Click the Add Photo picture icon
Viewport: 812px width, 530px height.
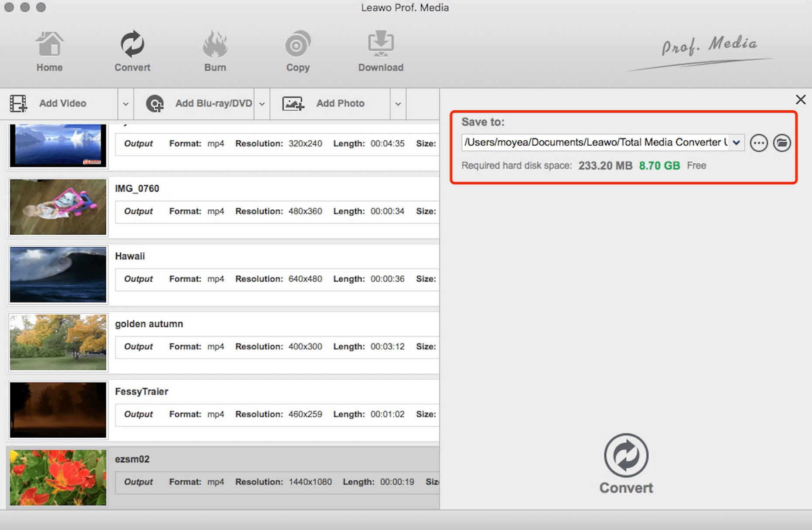(293, 104)
